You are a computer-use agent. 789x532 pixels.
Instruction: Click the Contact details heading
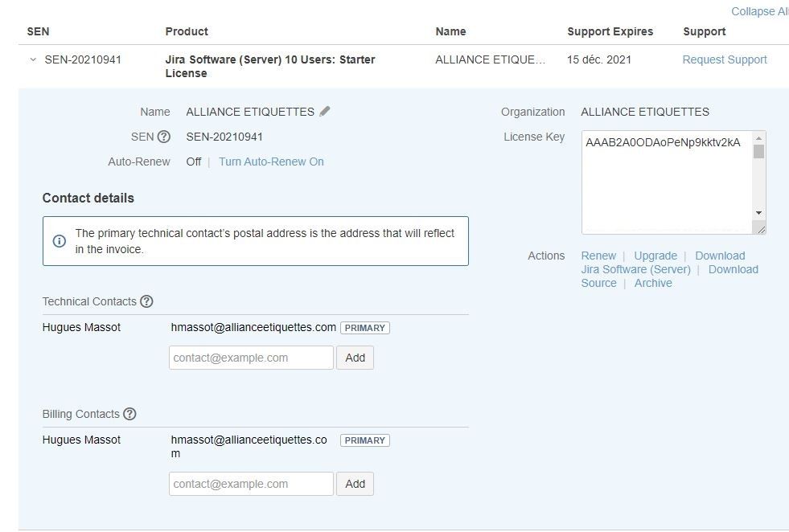[88, 198]
